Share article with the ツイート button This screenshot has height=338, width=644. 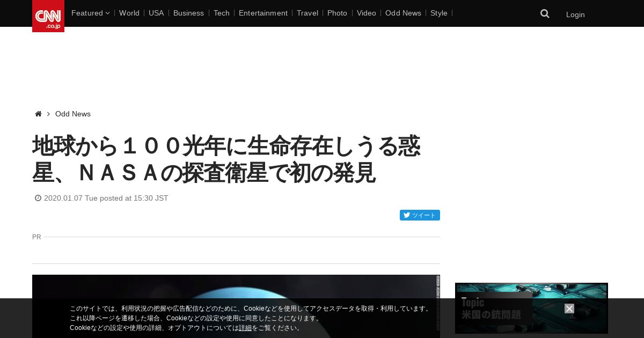[x=420, y=215]
